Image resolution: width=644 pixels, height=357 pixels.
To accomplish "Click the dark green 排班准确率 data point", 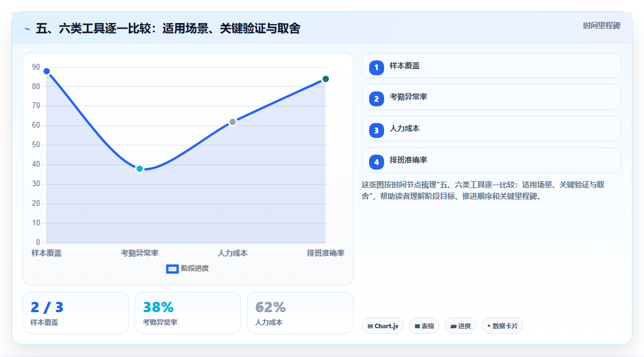I will [x=325, y=79].
